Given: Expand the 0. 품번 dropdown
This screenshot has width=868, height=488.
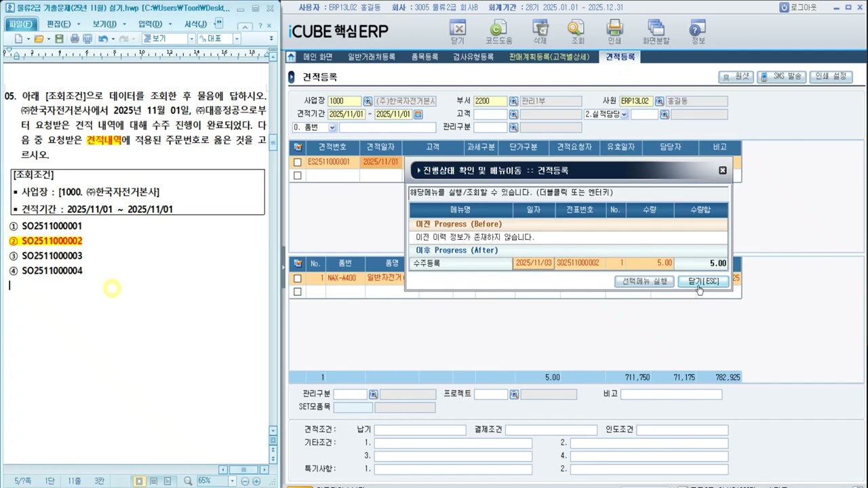Looking at the screenshot, I should (x=332, y=127).
